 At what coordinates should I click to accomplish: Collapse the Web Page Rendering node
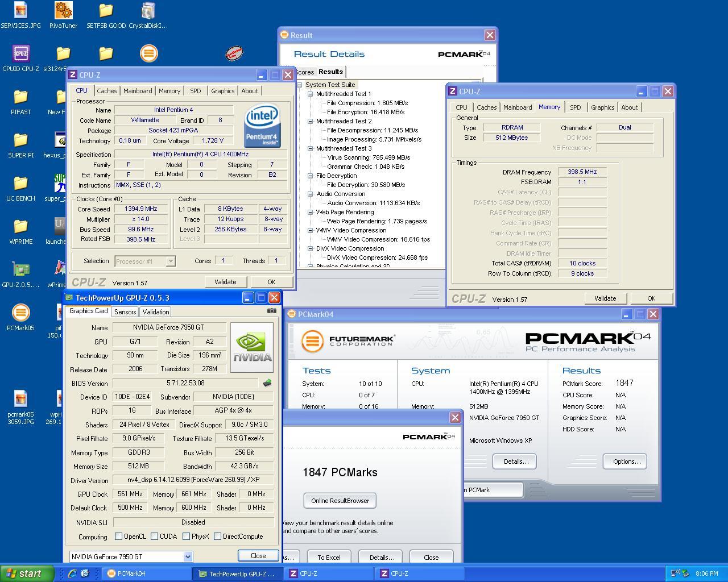tap(311, 212)
